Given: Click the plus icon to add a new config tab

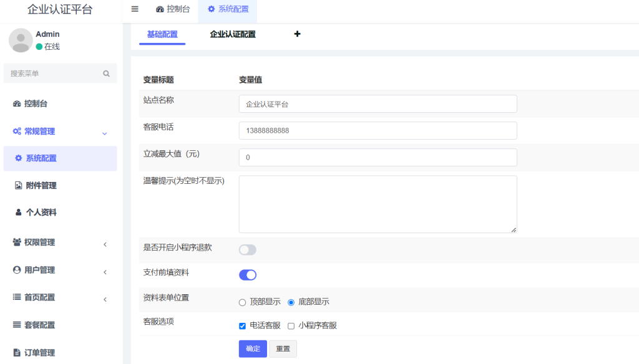Looking at the screenshot, I should click(x=297, y=34).
